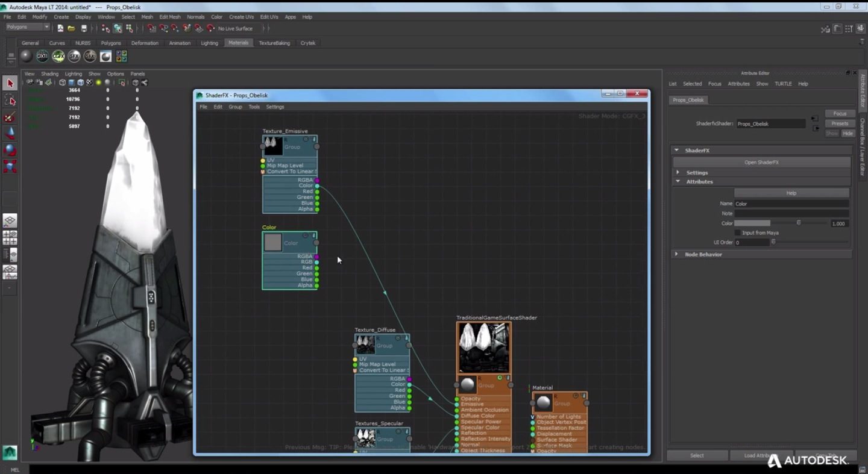Screen dimensions: 868x474
Task: Click the Texture_Emissive node thumbnail
Action: [x=273, y=145]
